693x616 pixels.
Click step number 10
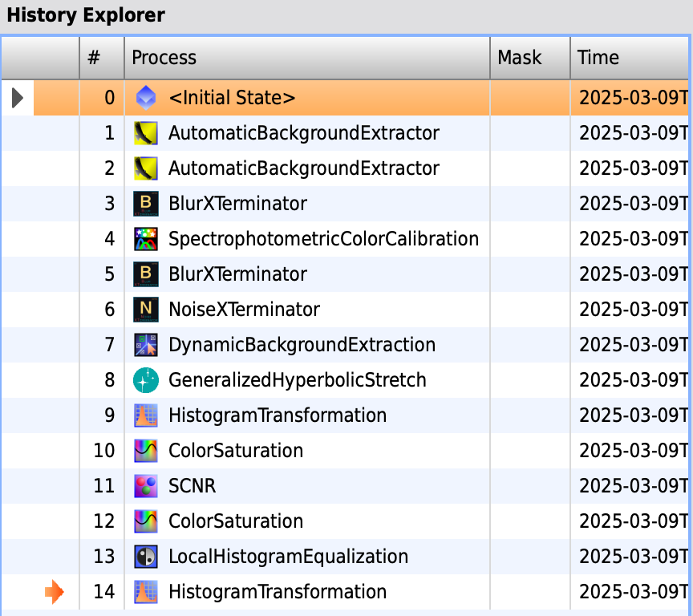(104, 451)
